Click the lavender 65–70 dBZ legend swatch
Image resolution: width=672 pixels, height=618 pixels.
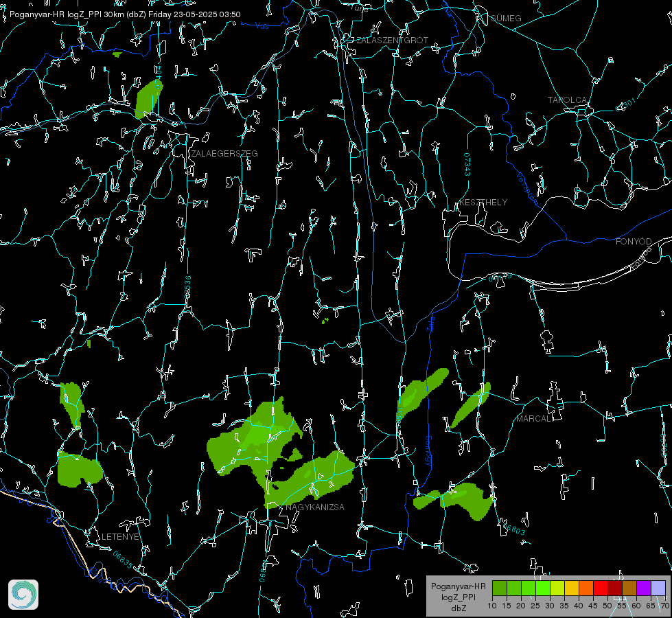pos(658,588)
